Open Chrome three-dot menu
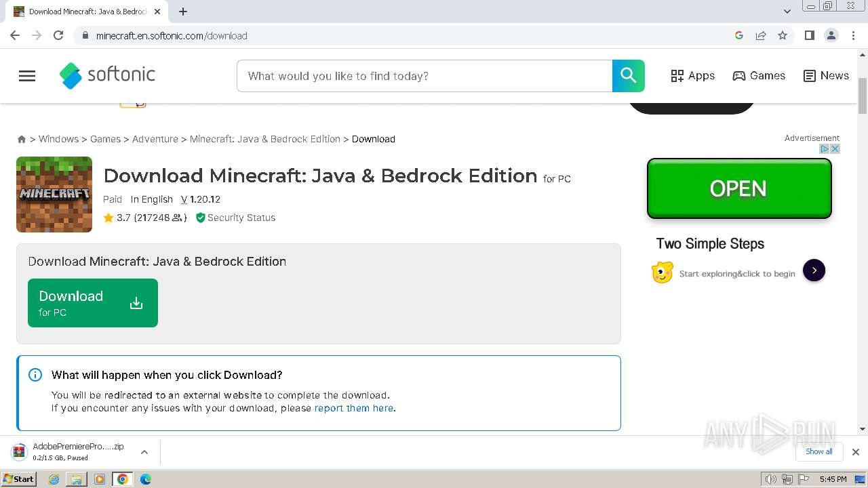This screenshot has width=868, height=488. (x=854, y=35)
